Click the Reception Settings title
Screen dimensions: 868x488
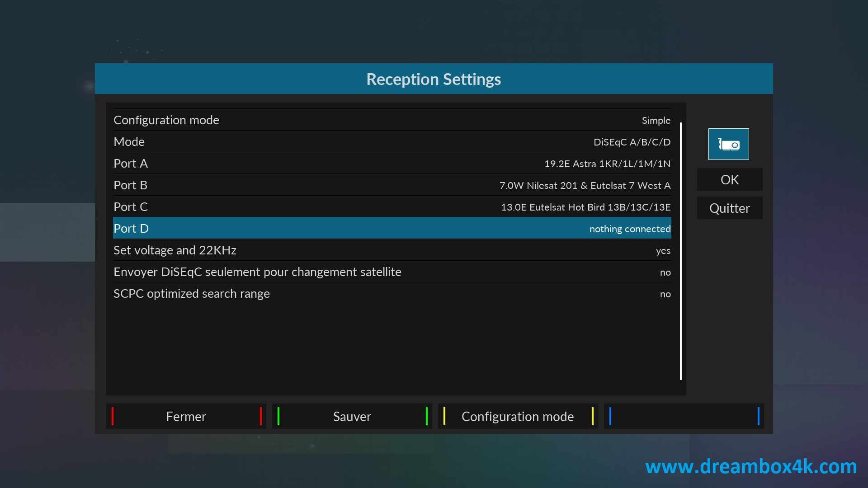pos(434,79)
